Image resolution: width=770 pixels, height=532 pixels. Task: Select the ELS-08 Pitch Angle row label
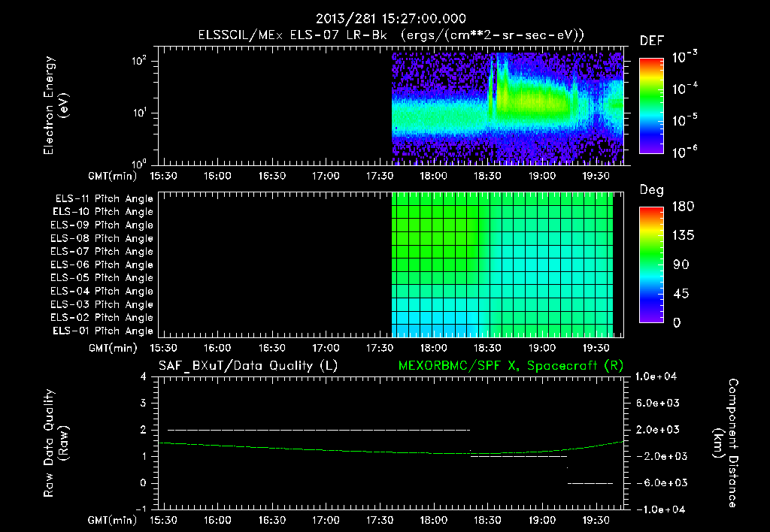[x=102, y=238]
